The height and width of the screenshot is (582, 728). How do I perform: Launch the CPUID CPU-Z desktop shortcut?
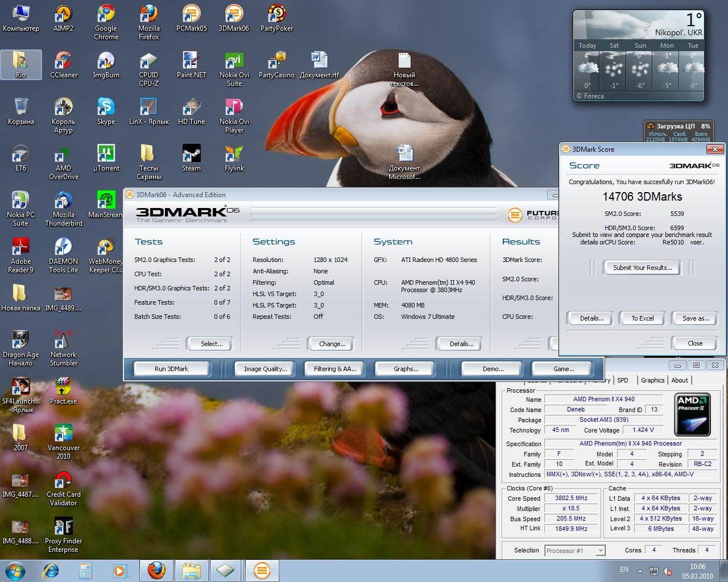point(148,69)
